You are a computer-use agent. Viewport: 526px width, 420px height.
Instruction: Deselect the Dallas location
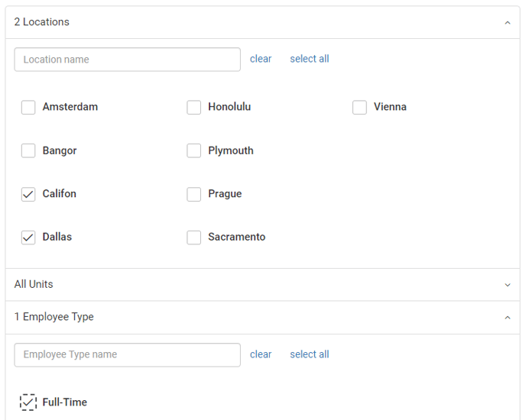tap(28, 237)
